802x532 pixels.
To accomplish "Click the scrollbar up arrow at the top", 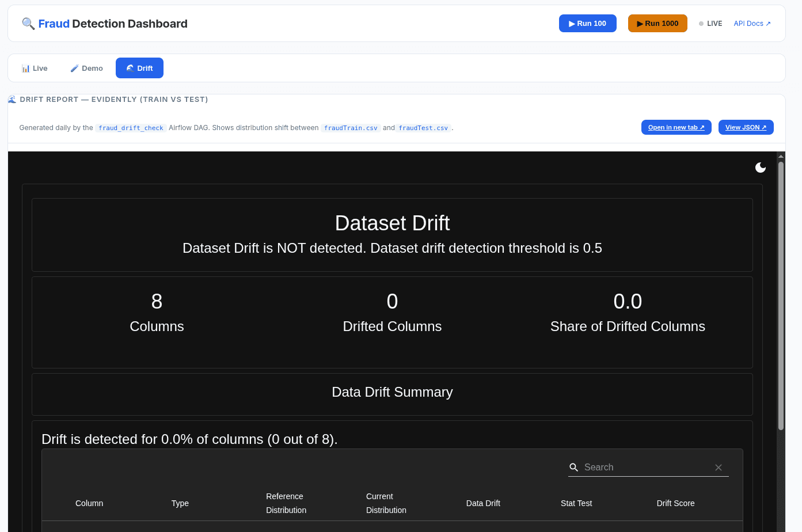I will 781,156.
